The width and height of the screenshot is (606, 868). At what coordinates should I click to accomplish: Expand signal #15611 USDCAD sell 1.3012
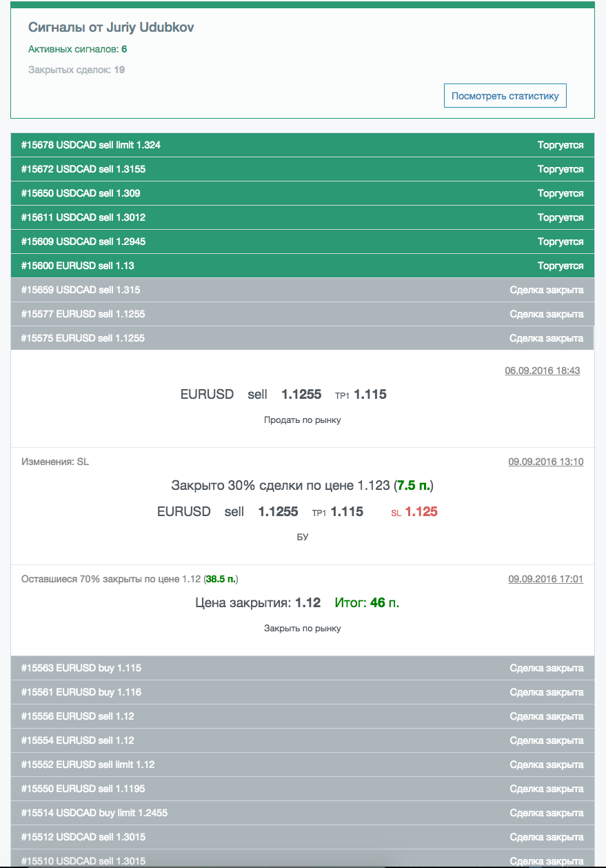[x=302, y=217]
